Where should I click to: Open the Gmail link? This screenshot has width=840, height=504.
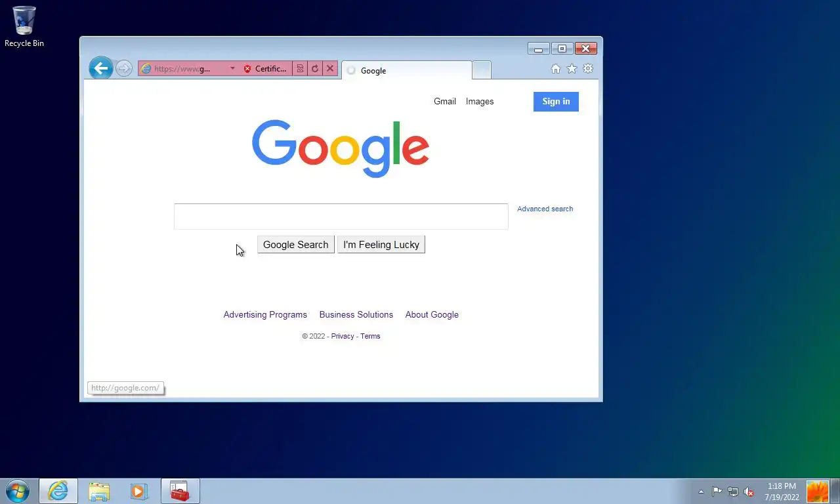445,101
